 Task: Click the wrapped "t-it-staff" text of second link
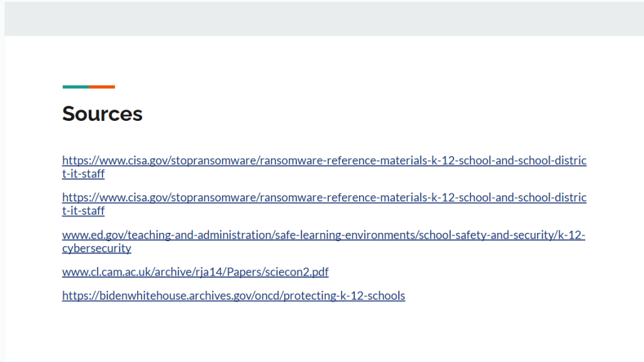coord(83,211)
